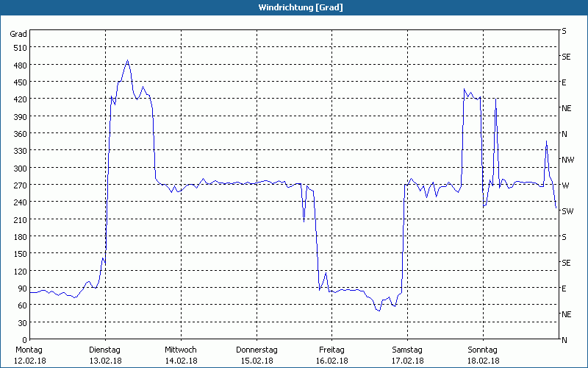Click the highest blue line peak on Dienstag

128,61
